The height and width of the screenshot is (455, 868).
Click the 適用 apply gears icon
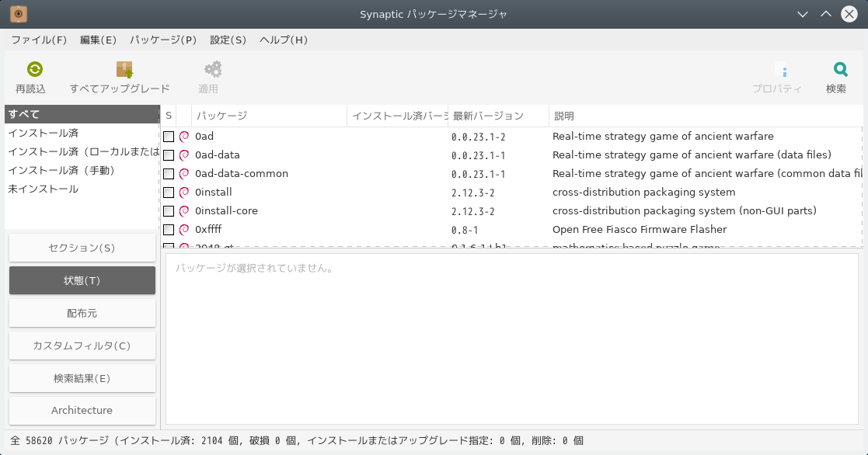(213, 69)
